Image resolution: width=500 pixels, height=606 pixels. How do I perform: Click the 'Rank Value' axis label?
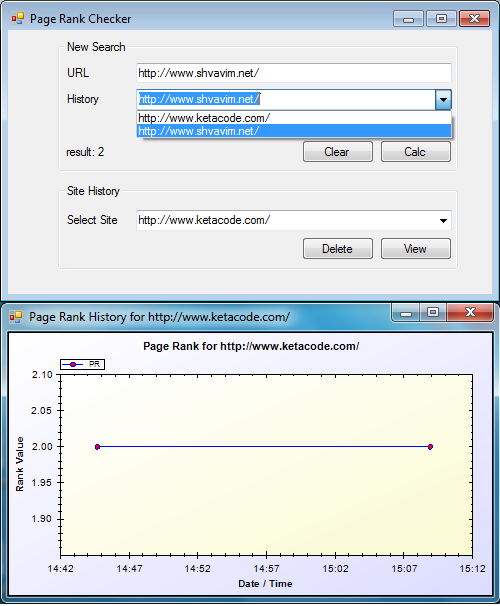(19, 464)
